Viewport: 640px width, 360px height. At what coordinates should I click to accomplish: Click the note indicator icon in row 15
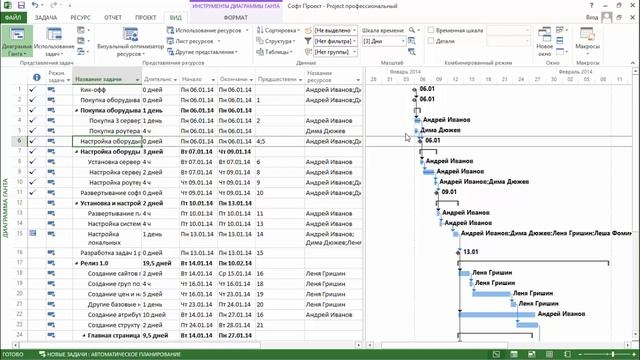point(33,233)
